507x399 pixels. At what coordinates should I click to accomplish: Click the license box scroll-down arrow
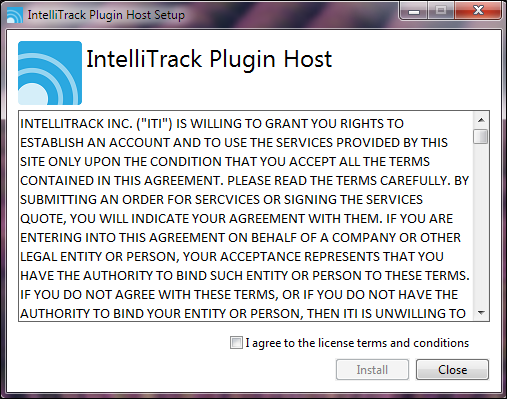click(x=481, y=313)
